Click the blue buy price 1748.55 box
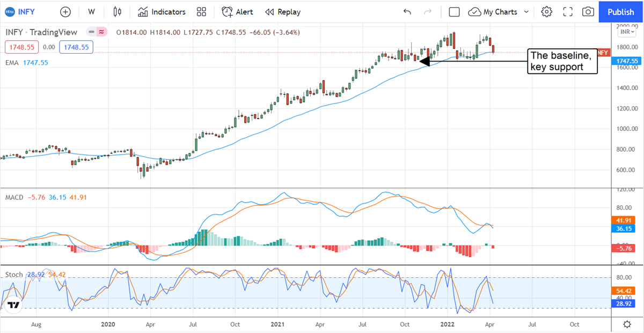The image size is (644, 333). click(x=76, y=47)
